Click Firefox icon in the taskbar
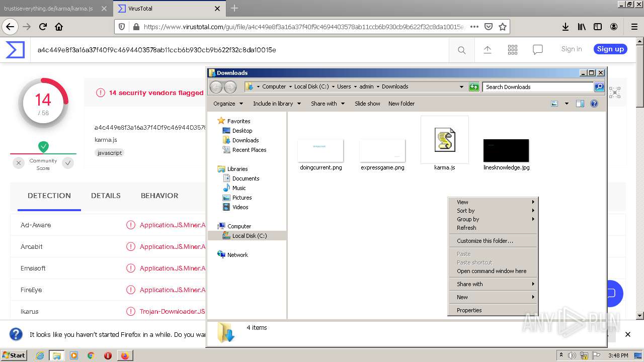 (125, 355)
